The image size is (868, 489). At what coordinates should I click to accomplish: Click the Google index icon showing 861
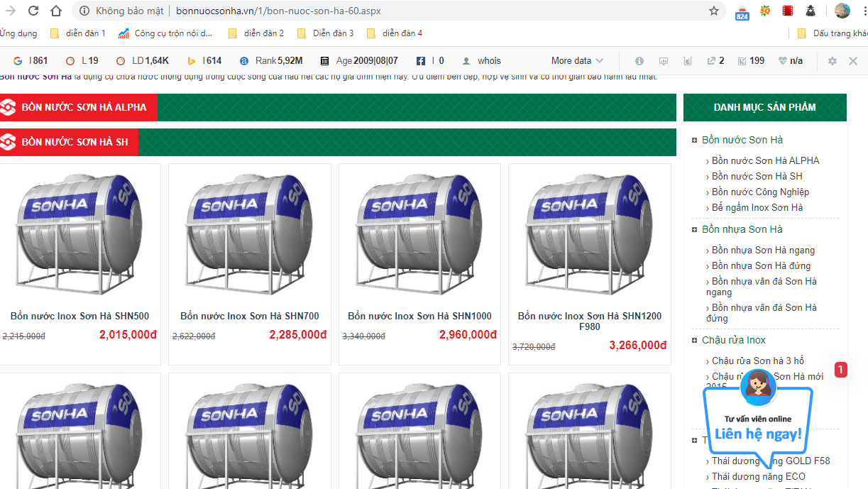18,61
